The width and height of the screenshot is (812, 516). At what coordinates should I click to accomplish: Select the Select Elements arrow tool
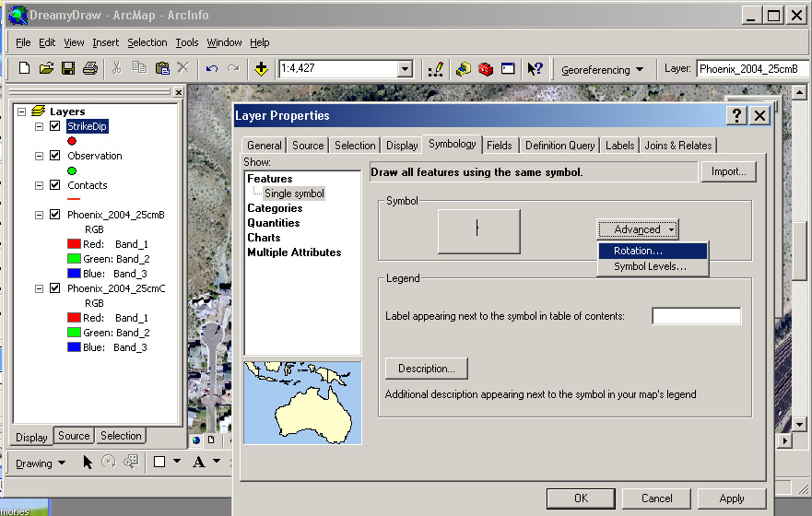point(88,462)
